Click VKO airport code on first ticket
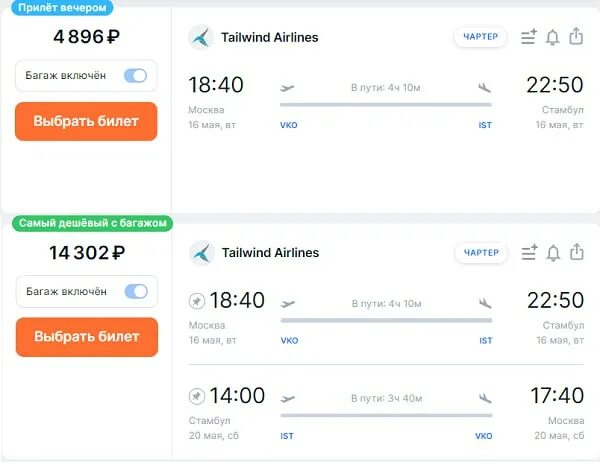This screenshot has height=462, width=600. click(x=289, y=125)
